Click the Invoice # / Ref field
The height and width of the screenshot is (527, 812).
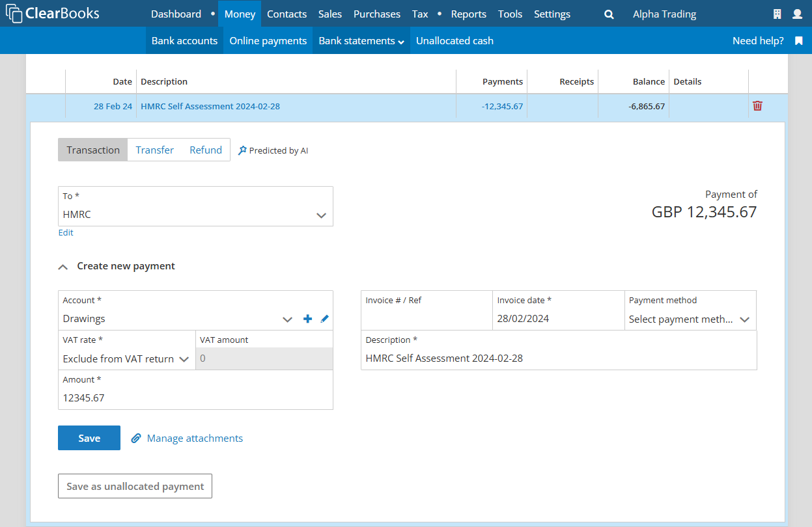[427, 310]
